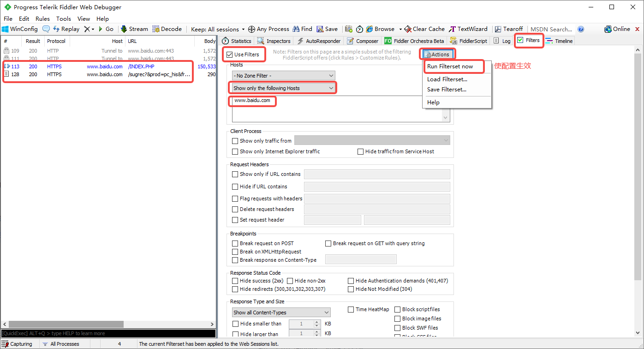Image resolution: width=644 pixels, height=349 pixels.
Task: Choose Load Filterset... from Actions menu
Action: [447, 79]
